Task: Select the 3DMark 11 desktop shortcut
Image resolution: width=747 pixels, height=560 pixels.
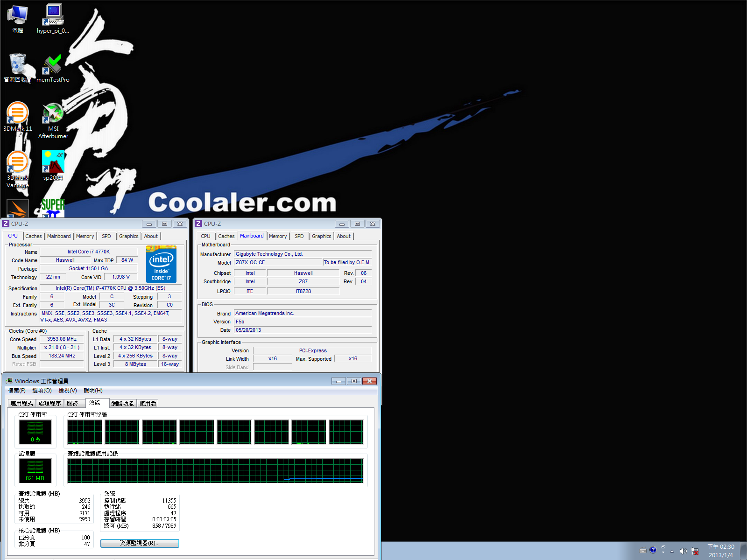Action: pos(18,117)
